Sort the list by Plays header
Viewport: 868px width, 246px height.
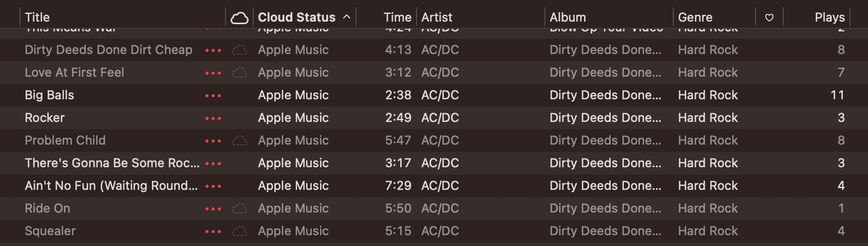pyautogui.click(x=829, y=17)
